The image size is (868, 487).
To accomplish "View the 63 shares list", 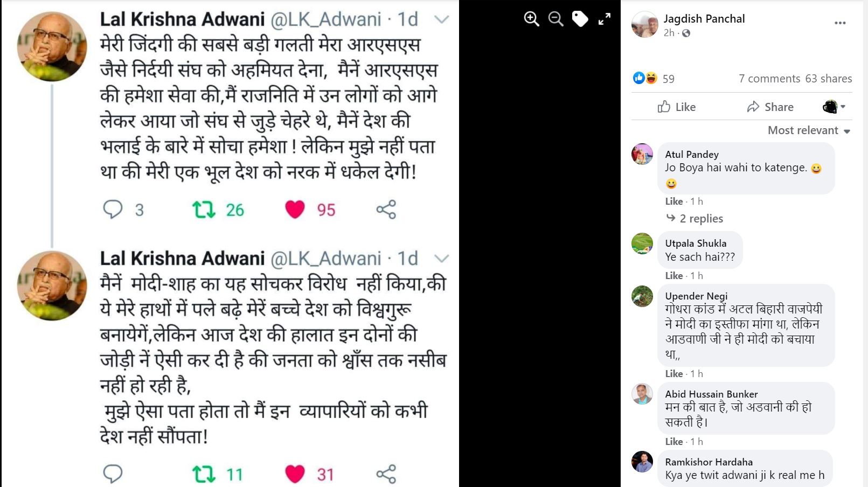I will (829, 79).
